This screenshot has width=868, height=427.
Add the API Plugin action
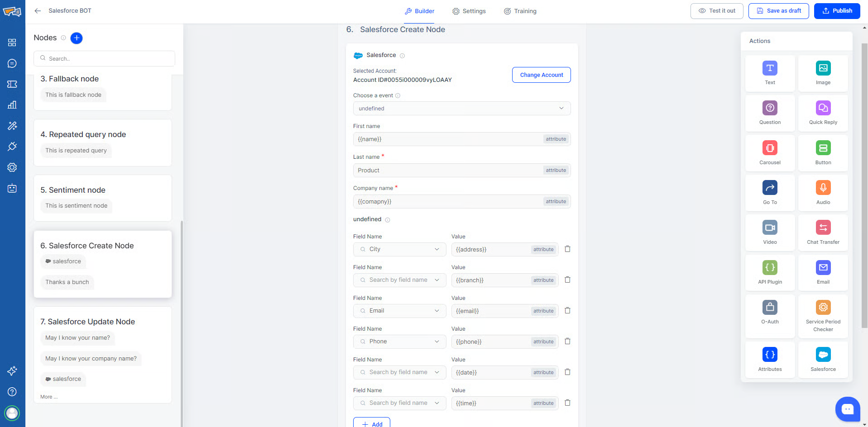(x=770, y=273)
